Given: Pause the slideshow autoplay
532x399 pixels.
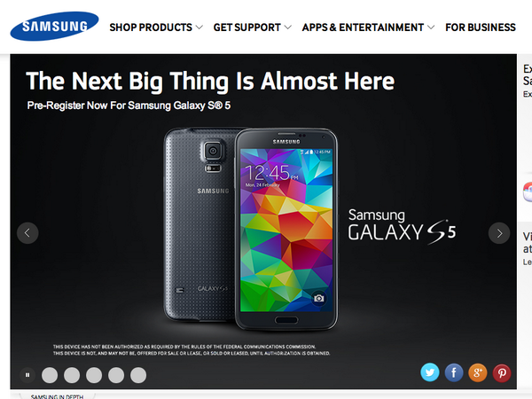Looking at the screenshot, I should [x=27, y=375].
